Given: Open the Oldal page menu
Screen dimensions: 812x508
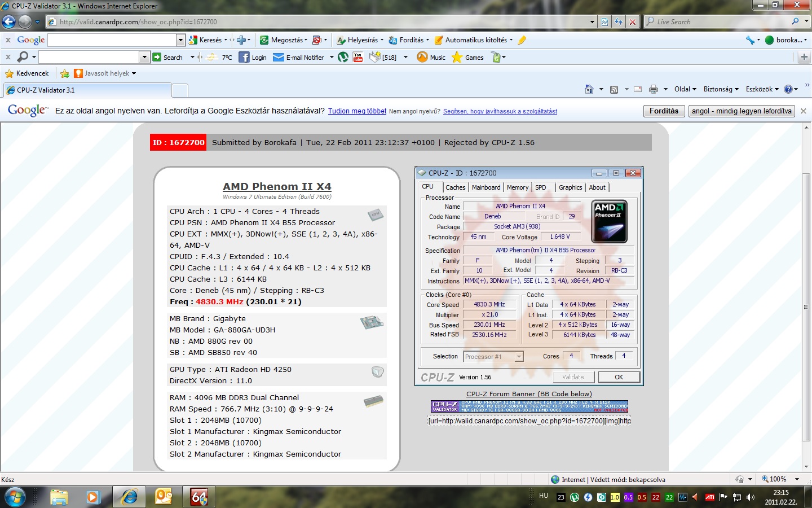Looking at the screenshot, I should click(x=685, y=89).
